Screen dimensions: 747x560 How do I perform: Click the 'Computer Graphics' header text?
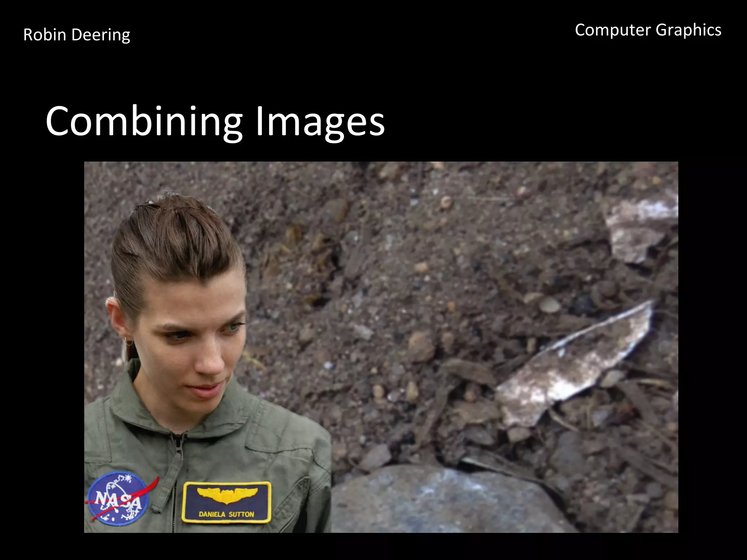648,30
